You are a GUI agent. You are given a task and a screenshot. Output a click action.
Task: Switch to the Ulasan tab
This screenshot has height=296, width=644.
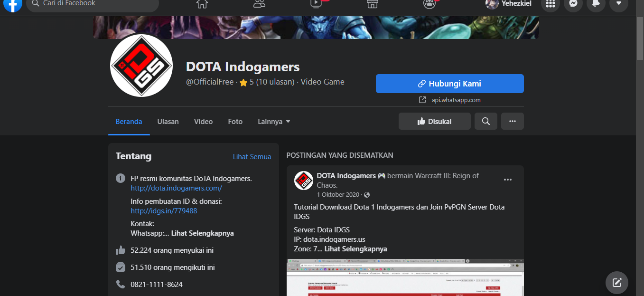pyautogui.click(x=168, y=122)
